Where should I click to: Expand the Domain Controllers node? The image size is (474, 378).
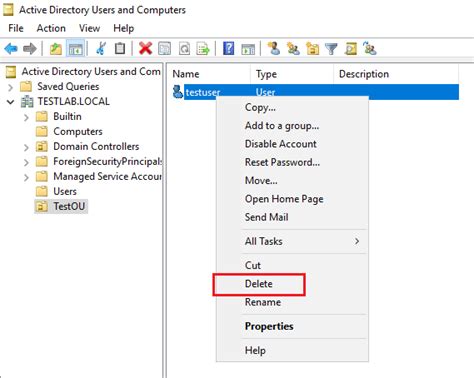pyautogui.click(x=26, y=147)
